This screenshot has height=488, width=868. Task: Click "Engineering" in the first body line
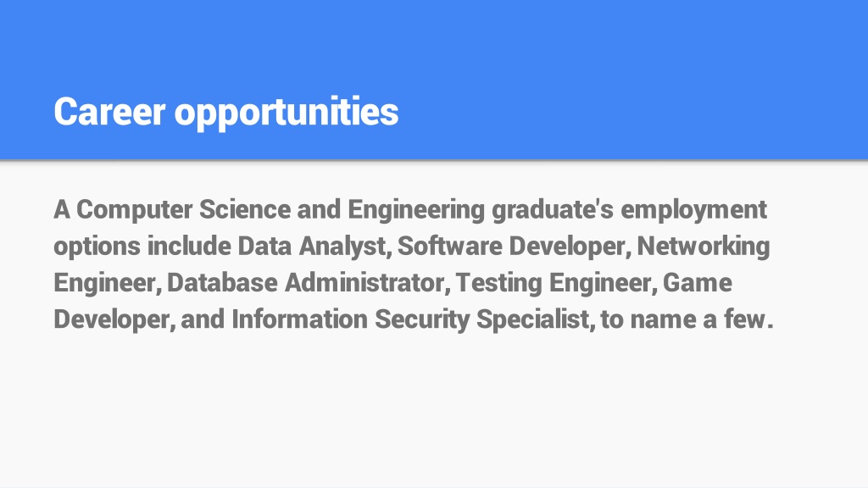coord(416,210)
